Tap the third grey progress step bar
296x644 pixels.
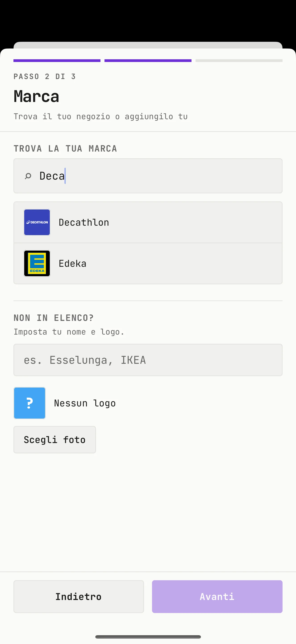tap(239, 60)
